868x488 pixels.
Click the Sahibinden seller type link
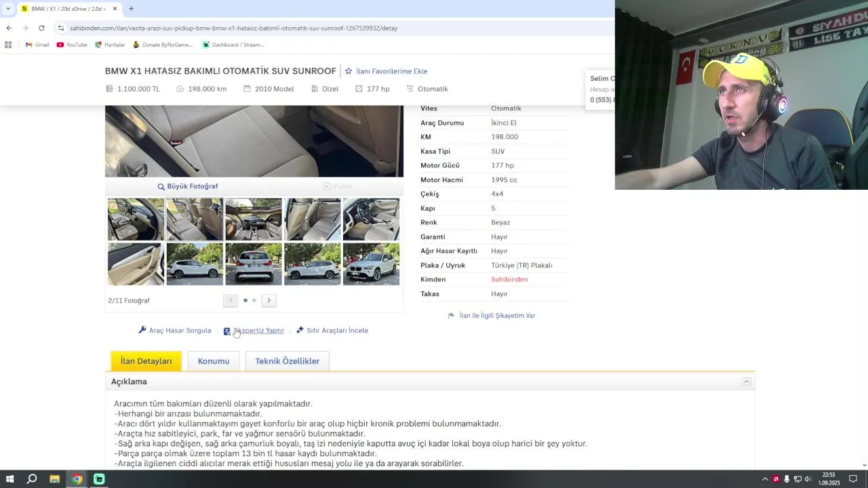pos(509,279)
